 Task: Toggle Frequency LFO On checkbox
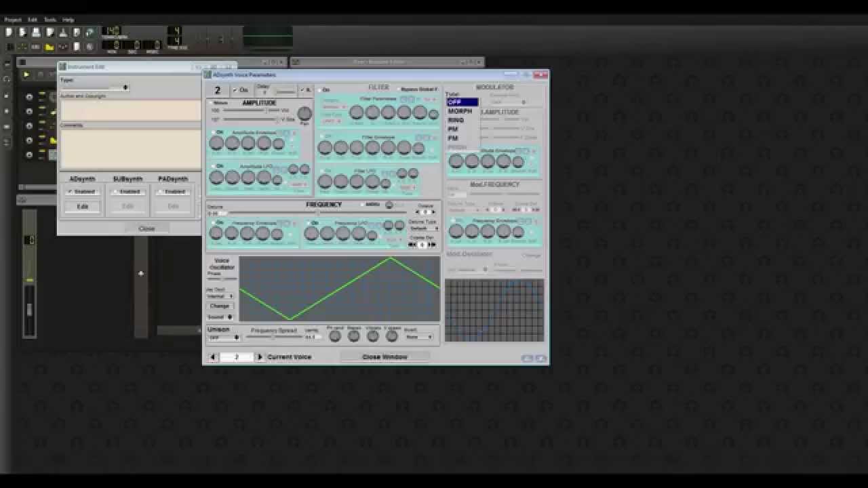pos(312,222)
